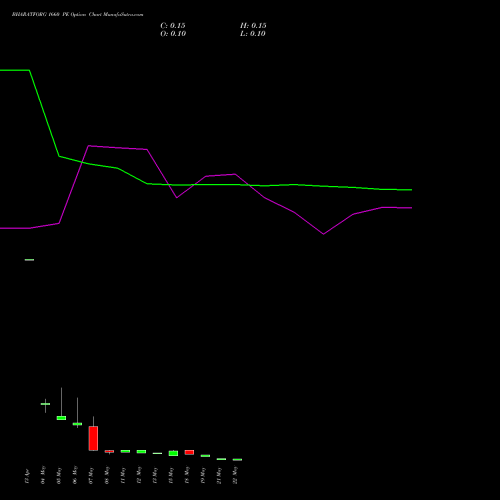The height and width of the screenshot is (500, 500).
Task: Click the purple line's lowest dip
Action: pyautogui.click(x=323, y=234)
